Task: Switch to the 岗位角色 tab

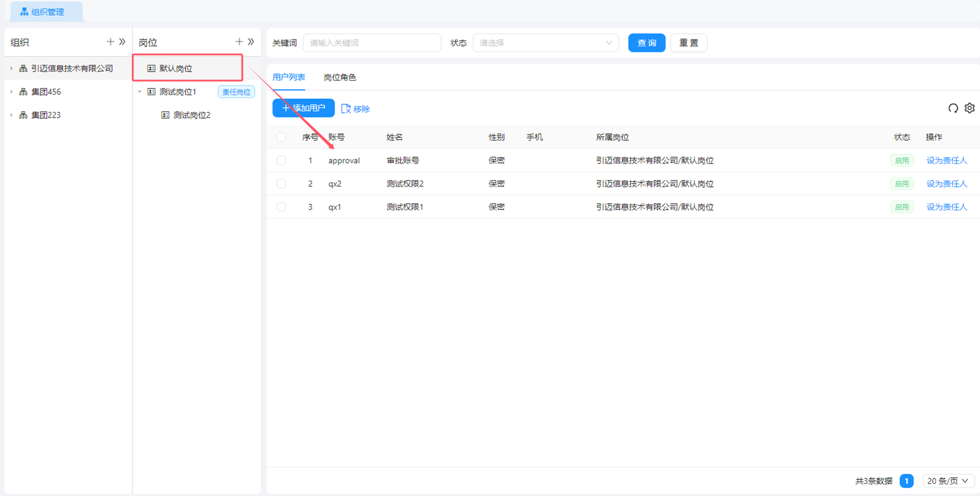Action: tap(340, 78)
